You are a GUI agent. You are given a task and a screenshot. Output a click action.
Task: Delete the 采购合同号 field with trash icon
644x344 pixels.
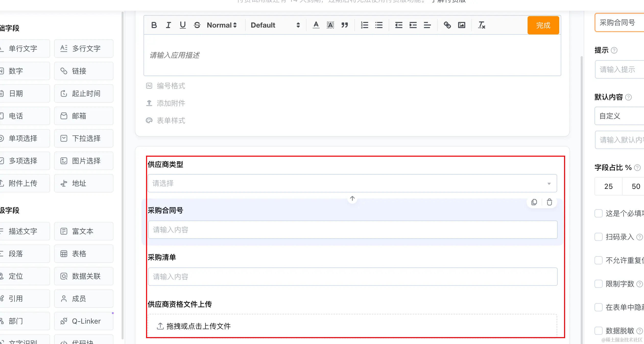549,202
